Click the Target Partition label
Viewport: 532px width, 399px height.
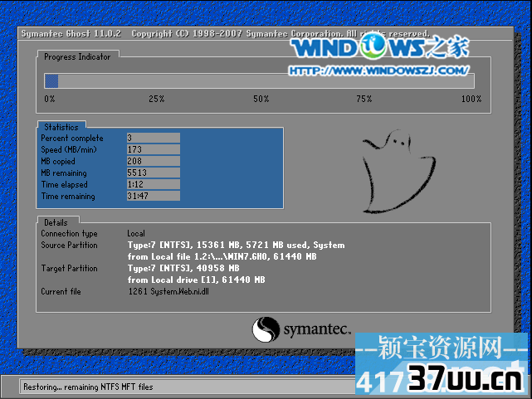coord(69,268)
